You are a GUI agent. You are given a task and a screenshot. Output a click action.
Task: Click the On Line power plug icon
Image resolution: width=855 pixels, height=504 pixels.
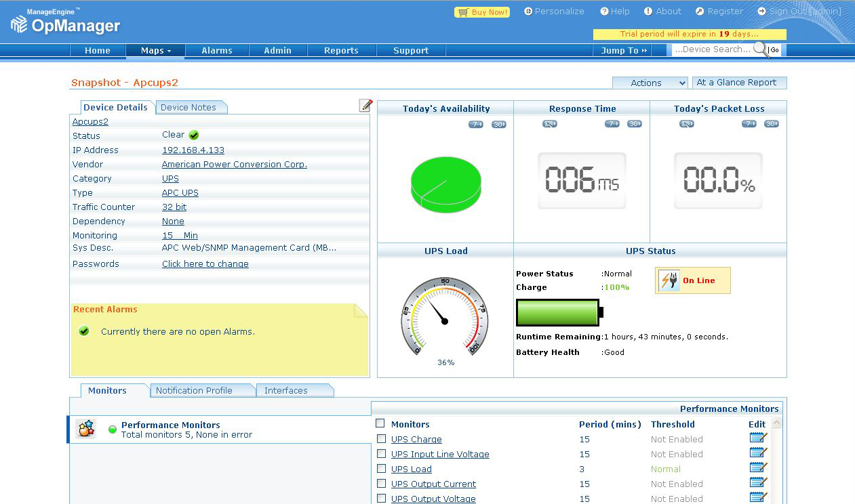(669, 280)
